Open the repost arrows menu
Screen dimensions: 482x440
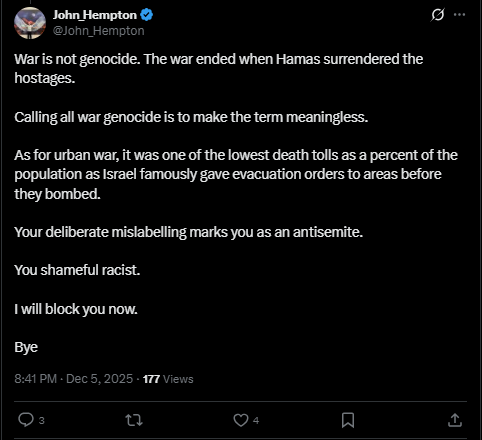(134, 420)
